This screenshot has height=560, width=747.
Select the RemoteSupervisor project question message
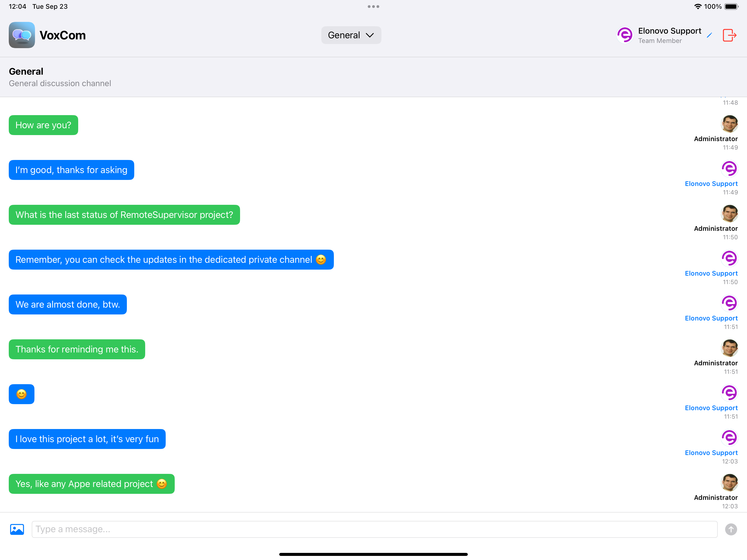point(124,215)
